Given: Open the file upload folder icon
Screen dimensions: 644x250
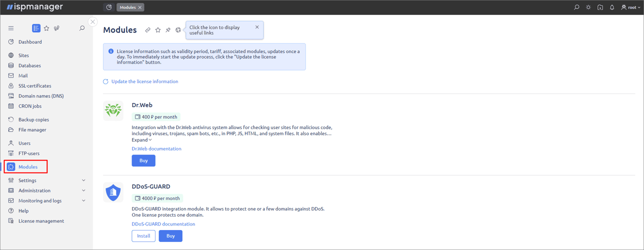Looking at the screenshot, I should (x=600, y=7).
